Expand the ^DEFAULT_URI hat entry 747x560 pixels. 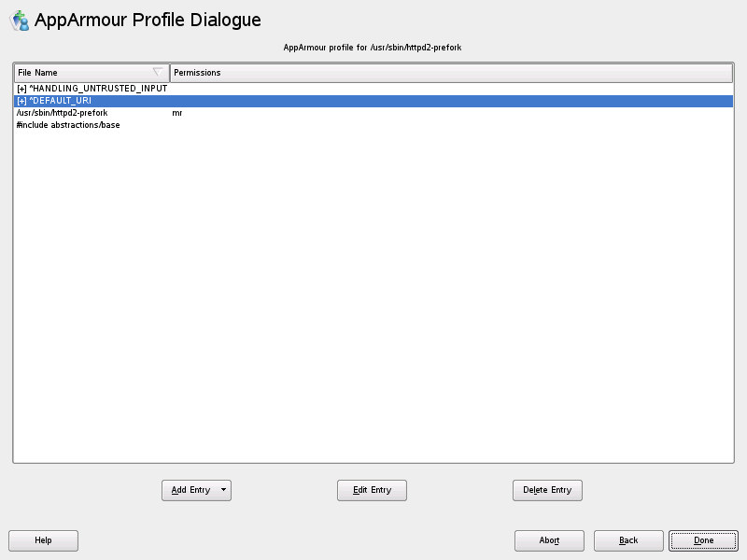pos(19,101)
